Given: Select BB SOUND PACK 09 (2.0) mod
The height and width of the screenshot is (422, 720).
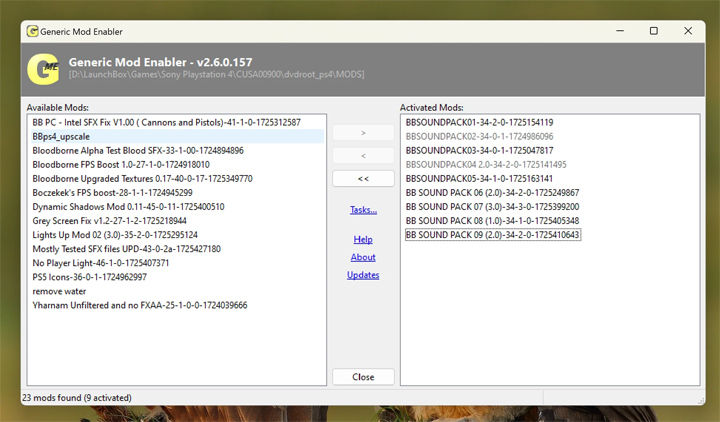Looking at the screenshot, I should click(x=493, y=235).
